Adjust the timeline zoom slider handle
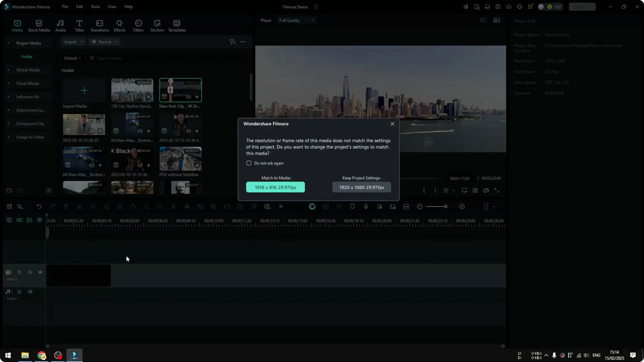This screenshot has height=362, width=644. (x=446, y=207)
